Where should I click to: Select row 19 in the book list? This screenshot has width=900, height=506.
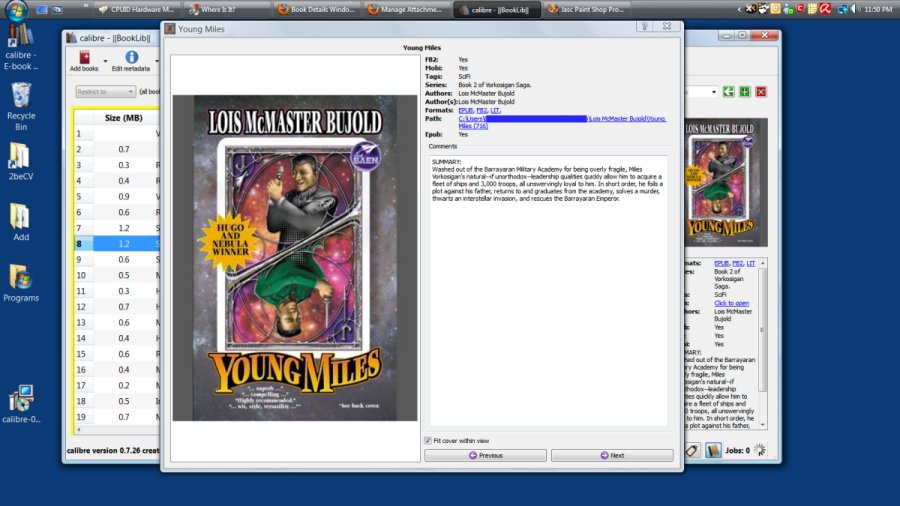click(117, 417)
